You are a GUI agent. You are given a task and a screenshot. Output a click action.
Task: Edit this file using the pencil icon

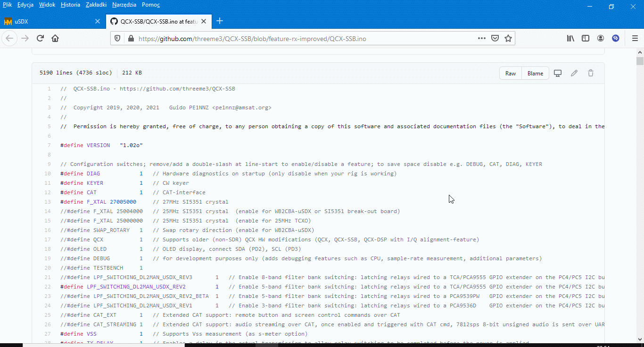(574, 73)
